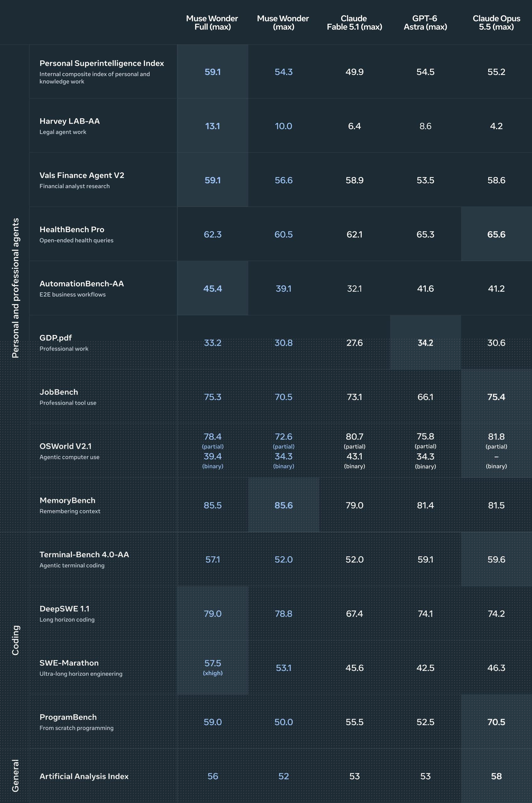Screen dimensions: 532x803
Task: Click the Terminal-Bench 4.0-AA benchmark name
Action: coord(84,555)
